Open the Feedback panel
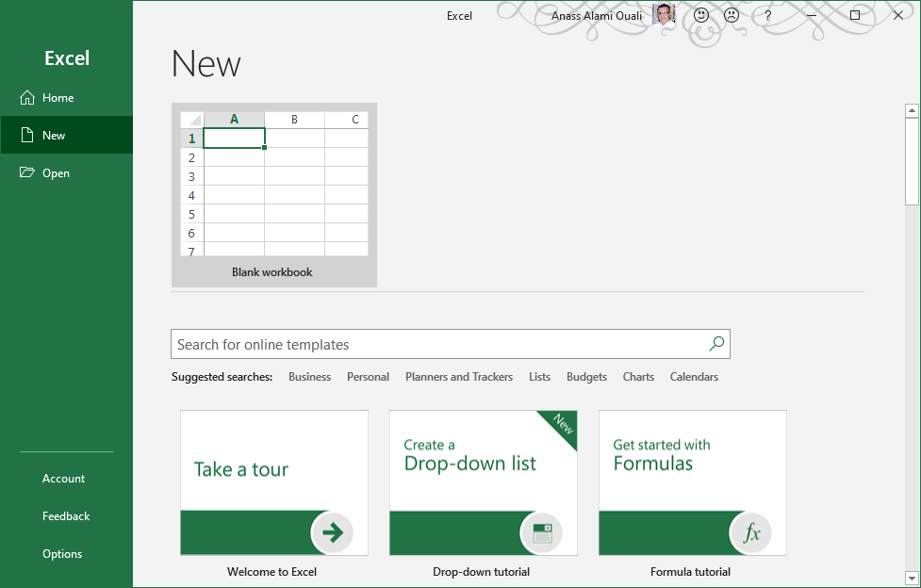The height and width of the screenshot is (588, 921). [x=66, y=515]
